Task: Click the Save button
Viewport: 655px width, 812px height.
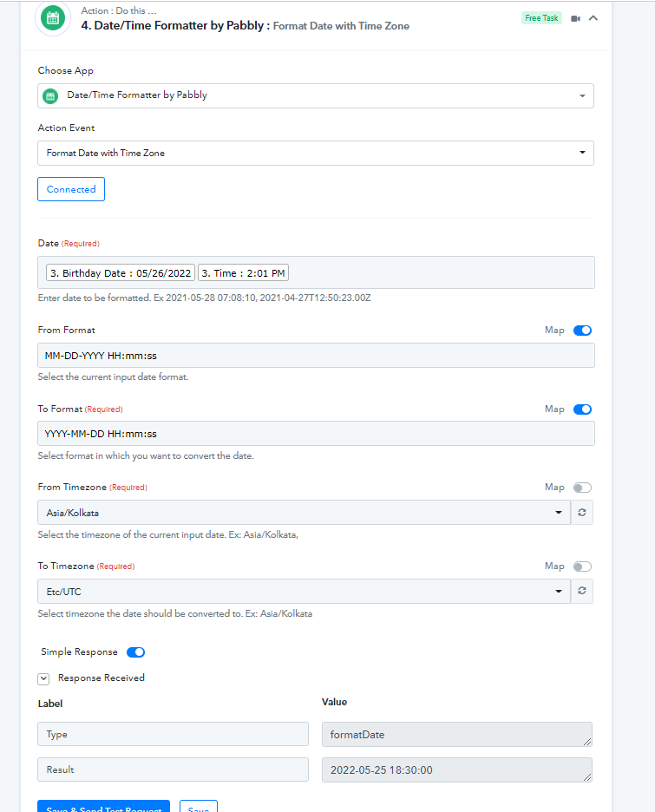Action: pos(199,806)
